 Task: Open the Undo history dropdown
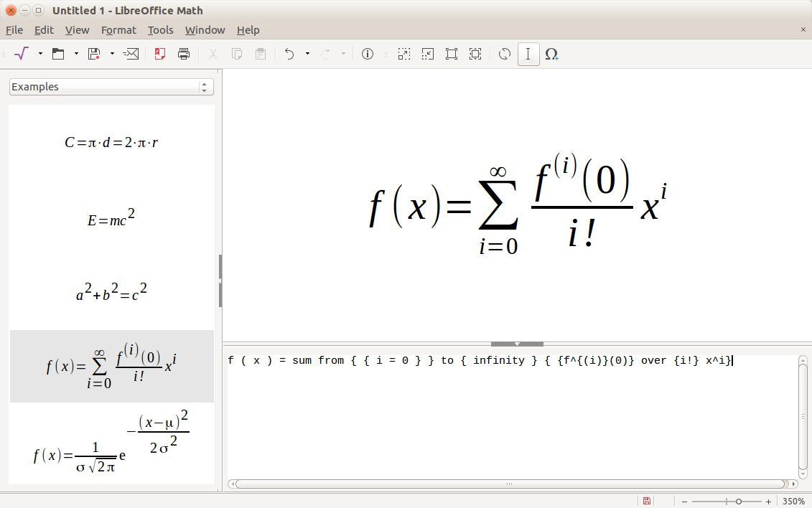point(307,54)
